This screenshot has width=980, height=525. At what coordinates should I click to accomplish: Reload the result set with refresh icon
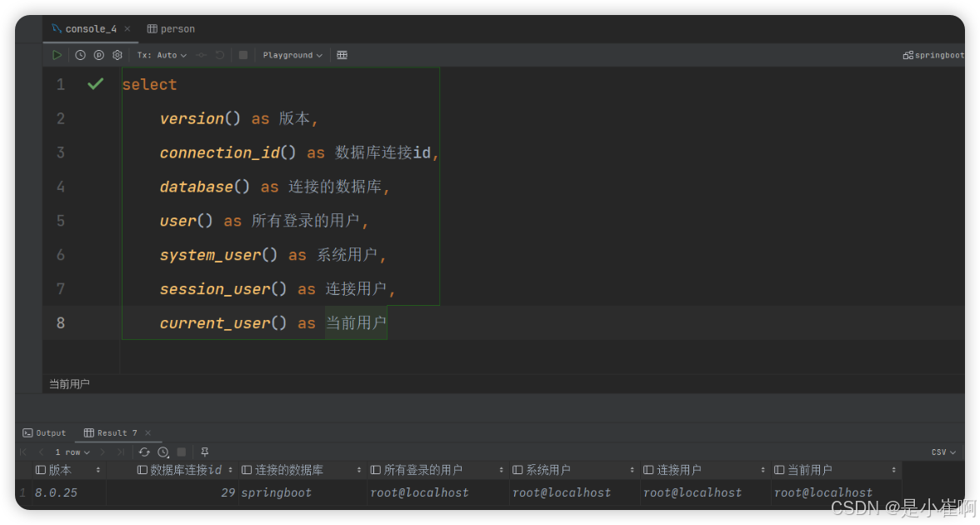tap(144, 452)
